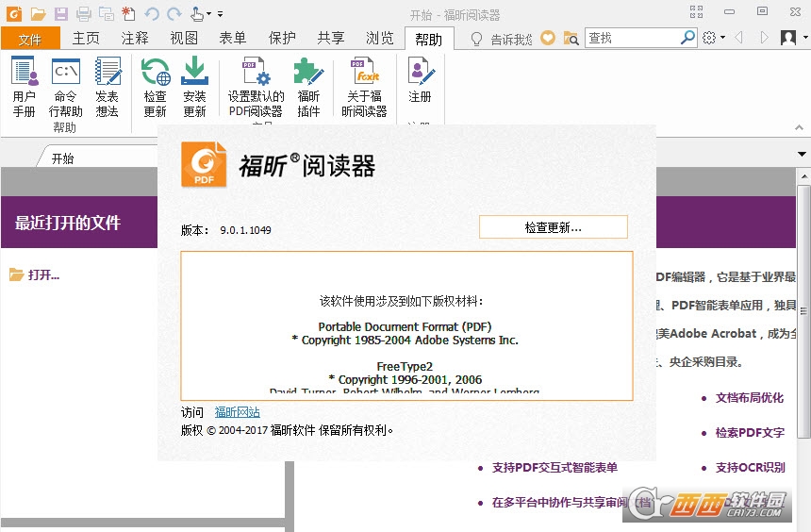811x532 pixels.
Task: Open the user account dropdown arrow
Action: coord(805,38)
